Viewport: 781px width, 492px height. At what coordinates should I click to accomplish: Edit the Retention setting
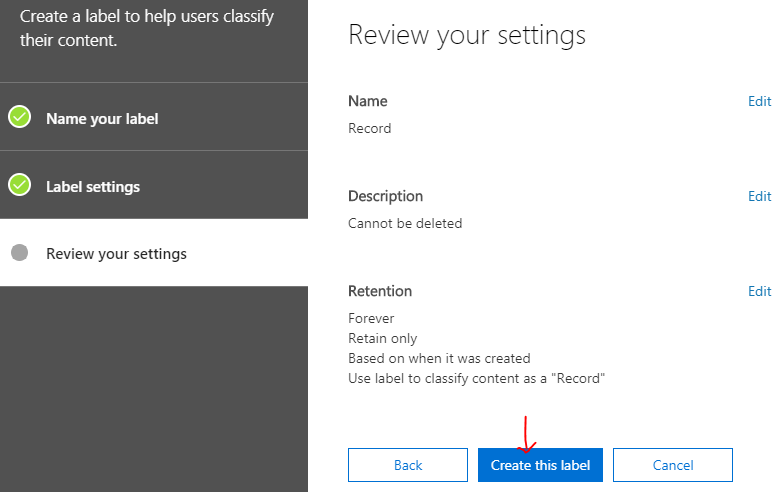759,291
